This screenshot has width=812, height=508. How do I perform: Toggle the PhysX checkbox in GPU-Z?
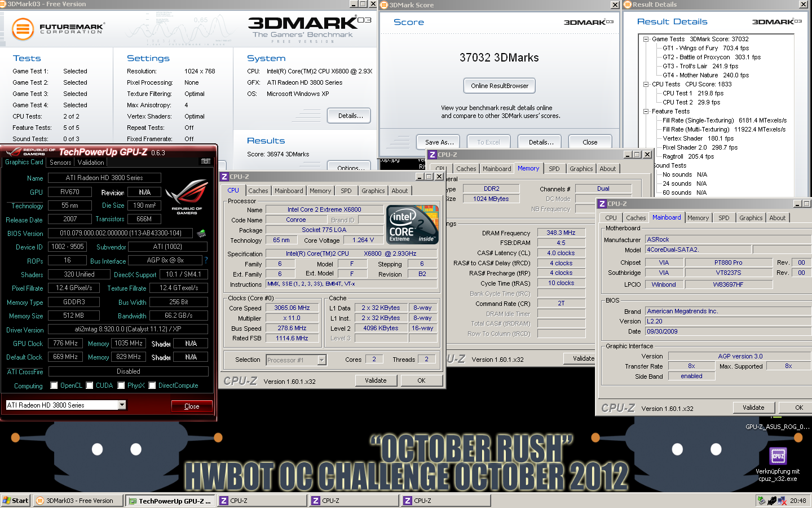(x=121, y=386)
